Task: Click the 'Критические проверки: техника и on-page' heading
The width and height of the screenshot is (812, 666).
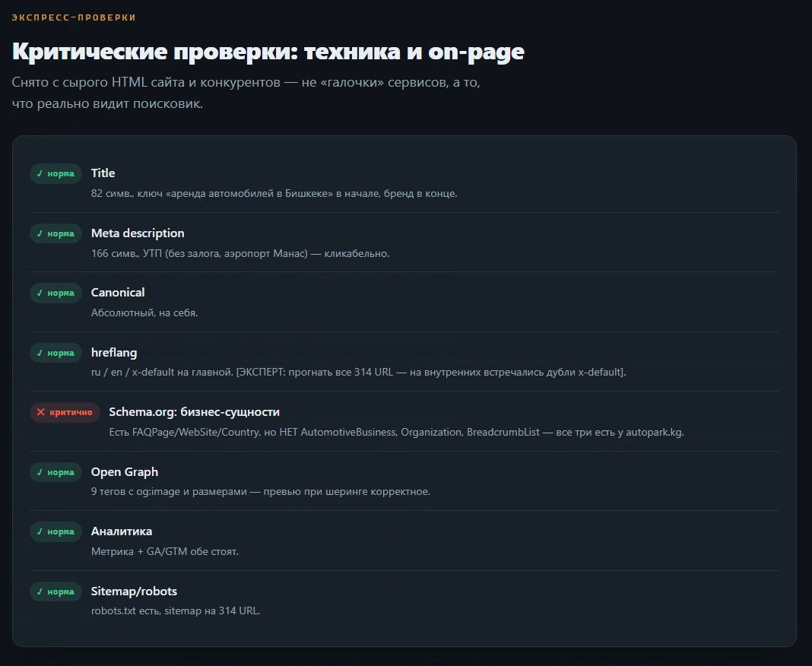Action: [x=268, y=52]
